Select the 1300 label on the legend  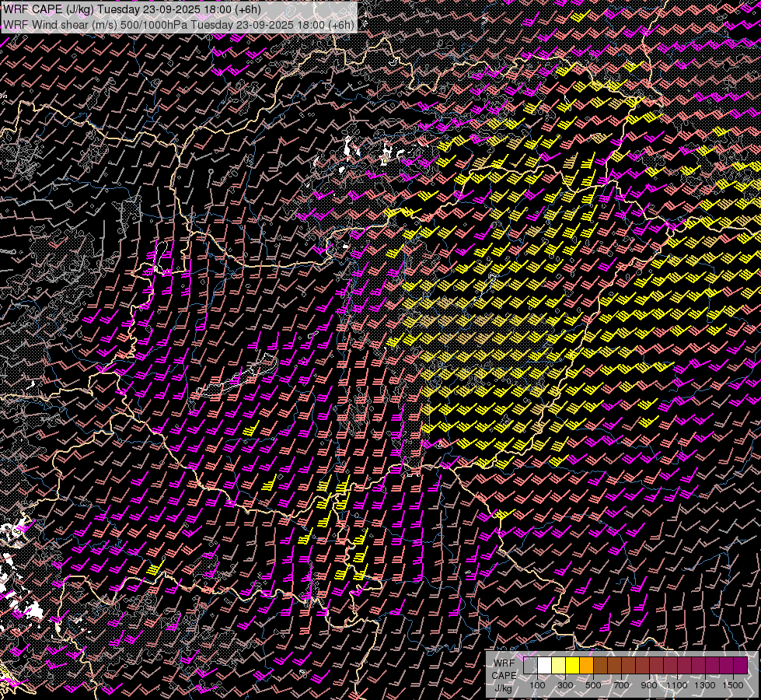point(705,685)
